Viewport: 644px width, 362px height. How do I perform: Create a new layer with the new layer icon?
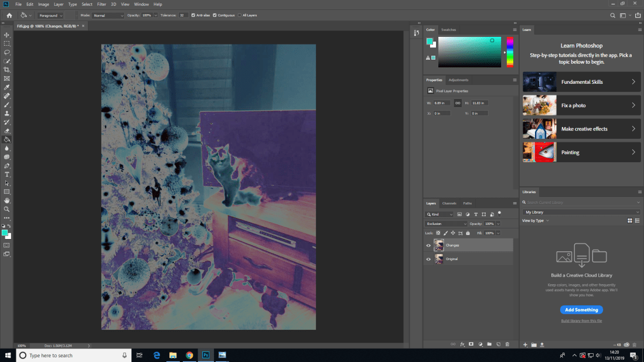pyautogui.click(x=499, y=344)
